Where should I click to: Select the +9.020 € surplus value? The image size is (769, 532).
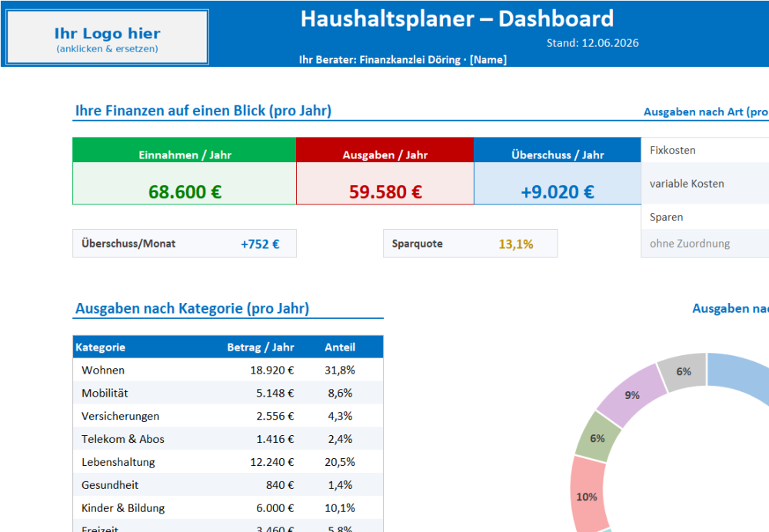click(x=558, y=191)
